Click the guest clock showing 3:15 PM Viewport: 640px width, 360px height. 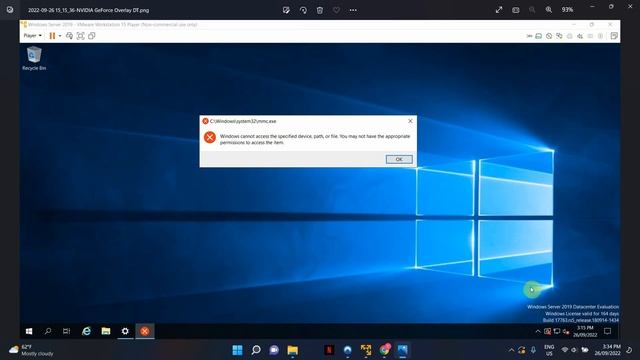(x=585, y=331)
